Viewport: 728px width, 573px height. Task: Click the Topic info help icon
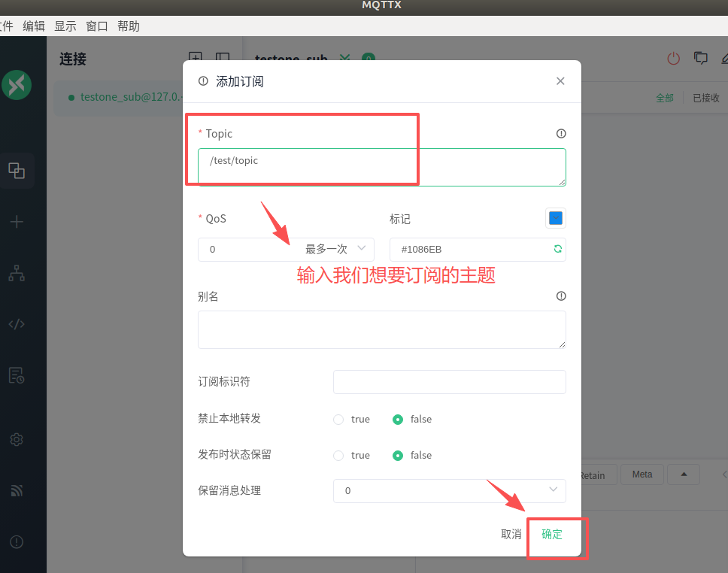560,134
